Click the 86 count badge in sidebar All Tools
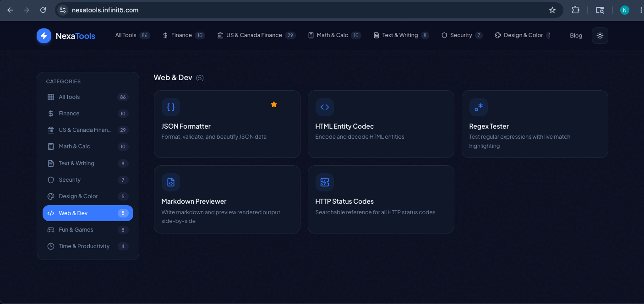The width and height of the screenshot is (644, 304). [x=123, y=97]
